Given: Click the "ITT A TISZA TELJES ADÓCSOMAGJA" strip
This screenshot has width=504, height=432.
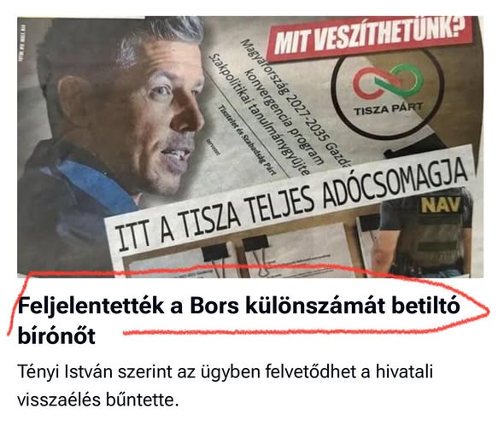Looking at the screenshot, I should coord(291,206).
